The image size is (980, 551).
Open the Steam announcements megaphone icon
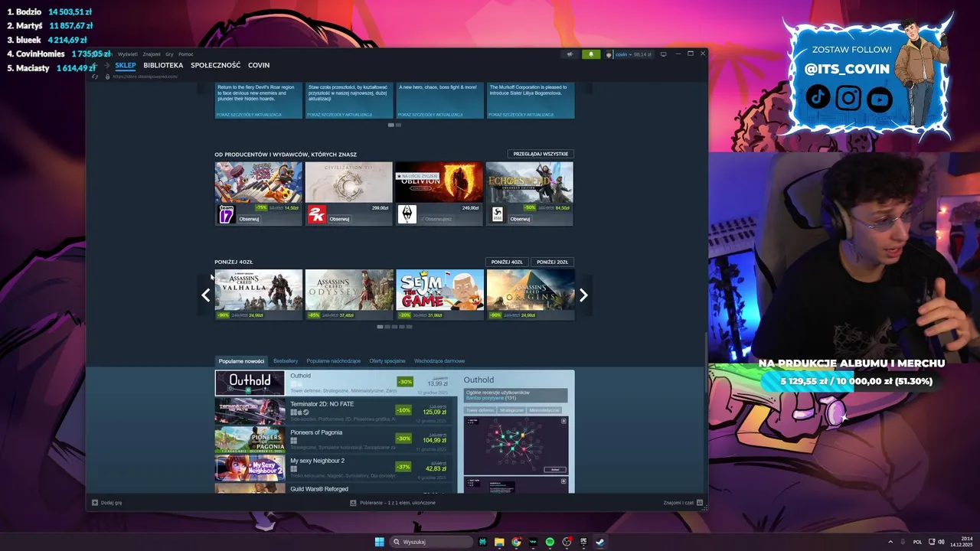coord(569,54)
